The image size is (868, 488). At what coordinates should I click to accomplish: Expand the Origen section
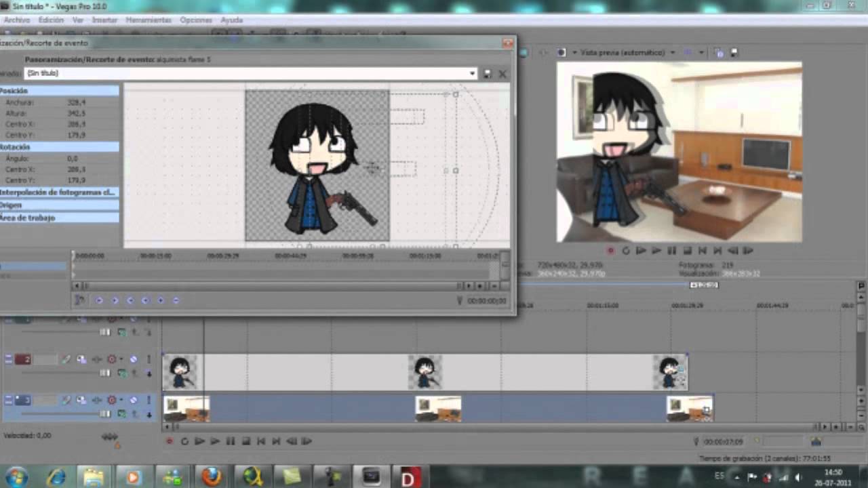(59, 205)
